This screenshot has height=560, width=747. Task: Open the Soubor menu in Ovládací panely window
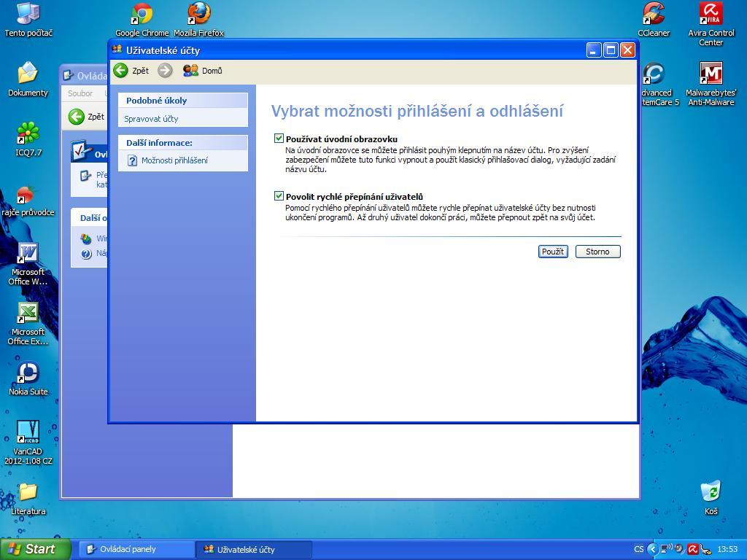pyautogui.click(x=80, y=93)
